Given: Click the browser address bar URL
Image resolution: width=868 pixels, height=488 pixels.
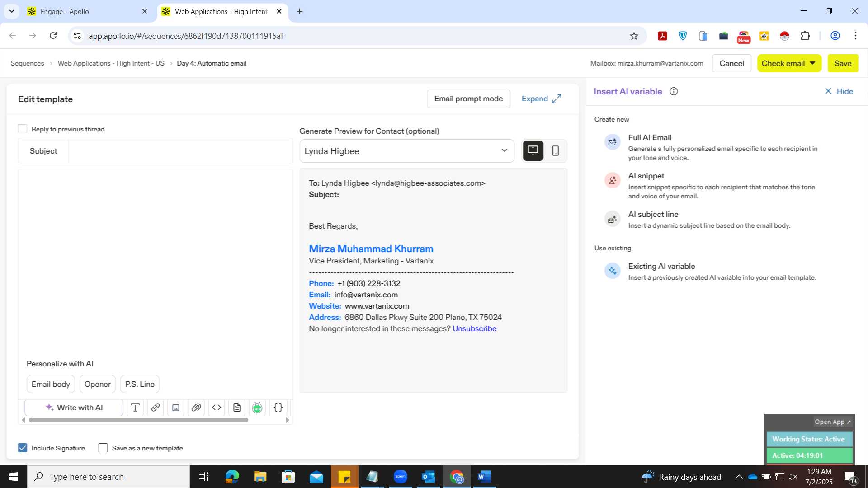Looking at the screenshot, I should click(x=186, y=36).
